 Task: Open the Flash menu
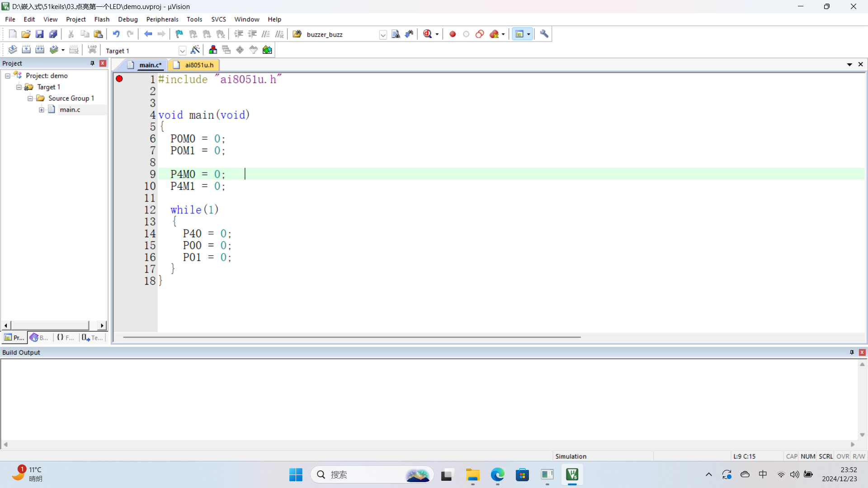tap(102, 19)
